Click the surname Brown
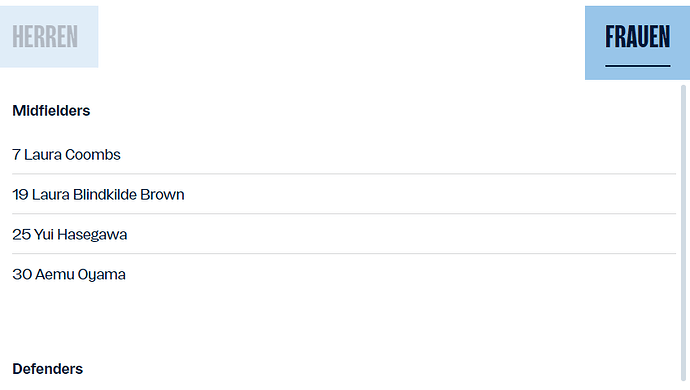The image size is (690, 390). tap(162, 195)
